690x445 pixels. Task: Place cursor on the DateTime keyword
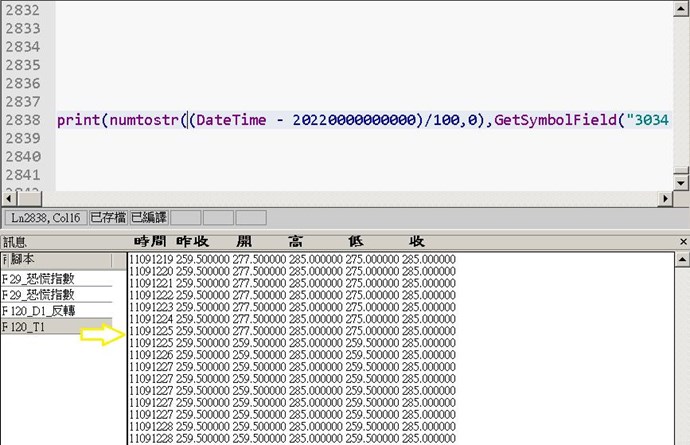pyautogui.click(x=232, y=120)
